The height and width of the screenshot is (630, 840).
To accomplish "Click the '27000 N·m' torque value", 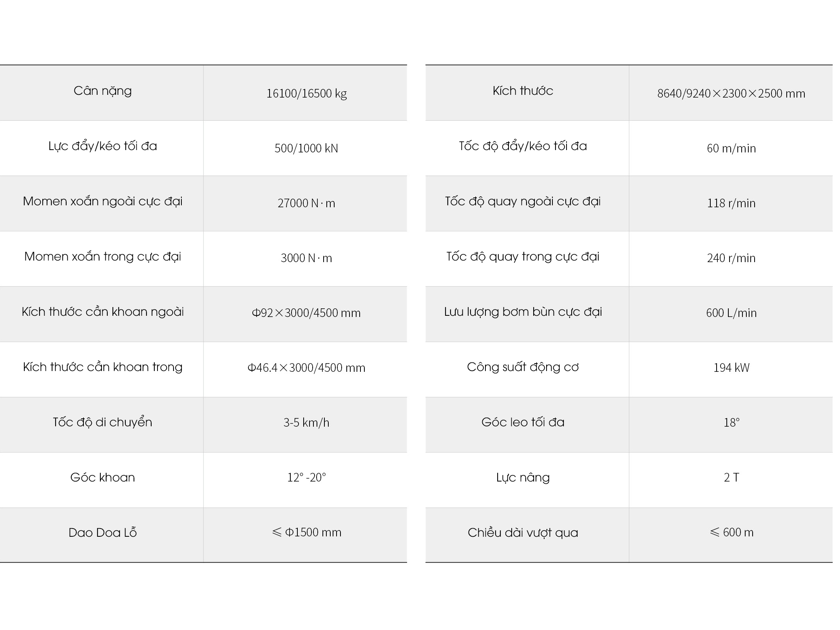I will click(306, 203).
